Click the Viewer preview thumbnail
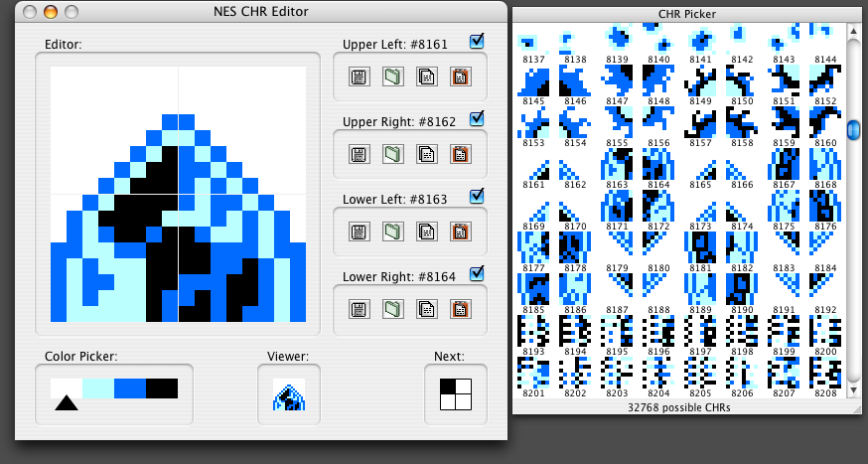 point(289,394)
